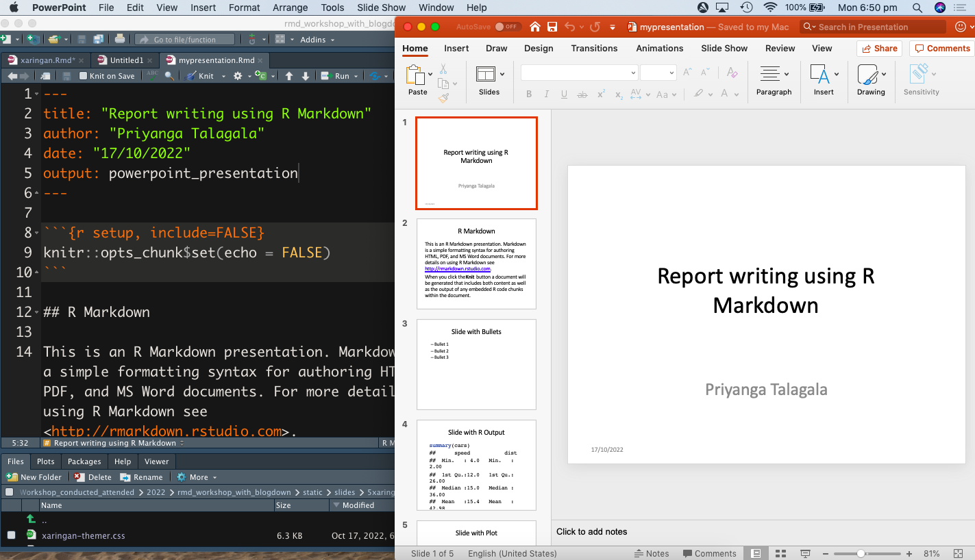Go to next chunk with down arrow icon
This screenshot has height=560, width=975.
(306, 76)
